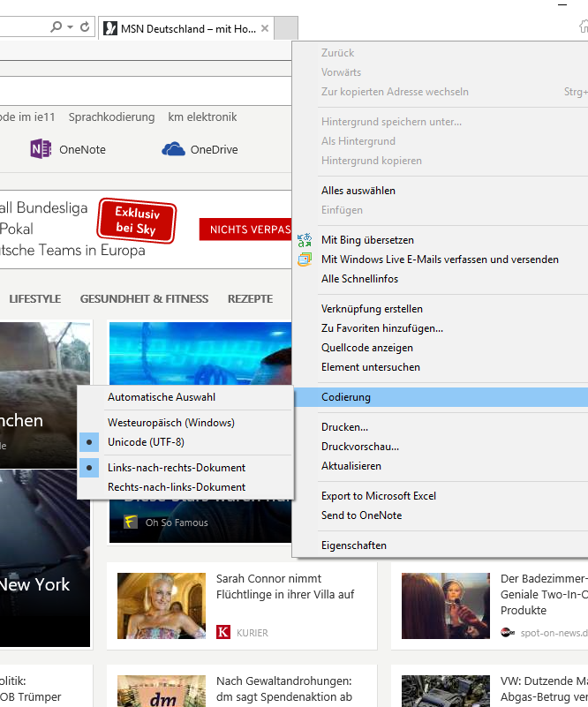588x707 pixels.
Task: Open the Sarah Connor article thumbnail
Action: [x=162, y=605]
